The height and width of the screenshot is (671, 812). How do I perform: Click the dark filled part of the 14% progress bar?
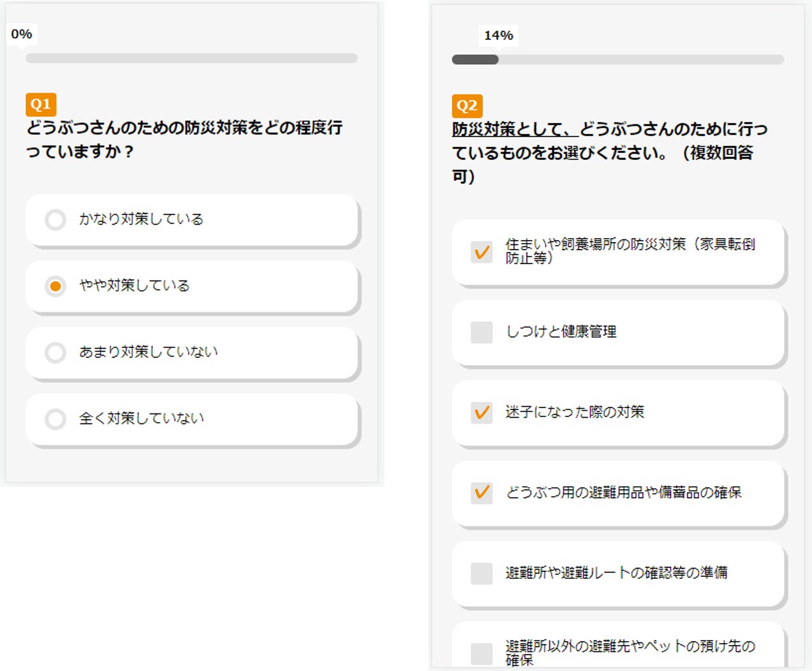[x=475, y=60]
